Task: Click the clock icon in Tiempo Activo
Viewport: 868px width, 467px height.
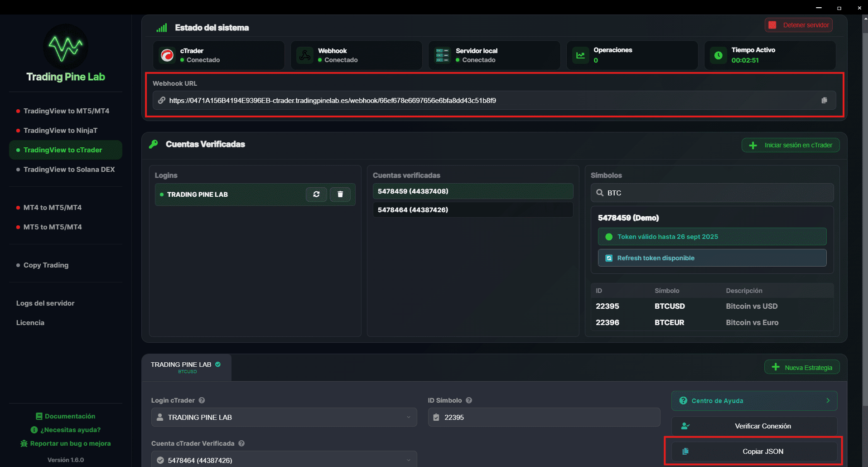Action: [x=718, y=55]
